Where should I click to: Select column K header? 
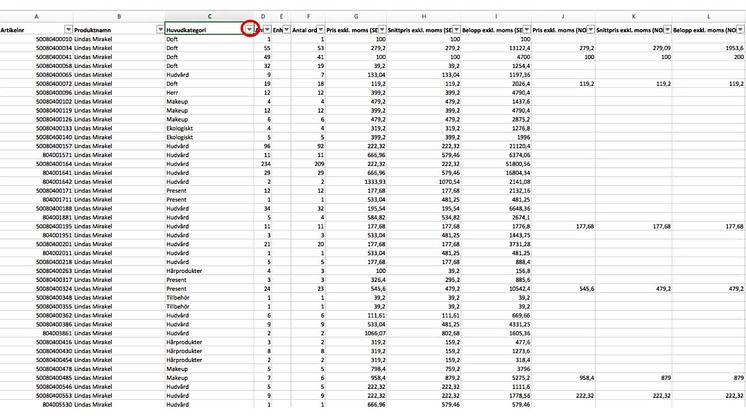tap(634, 17)
